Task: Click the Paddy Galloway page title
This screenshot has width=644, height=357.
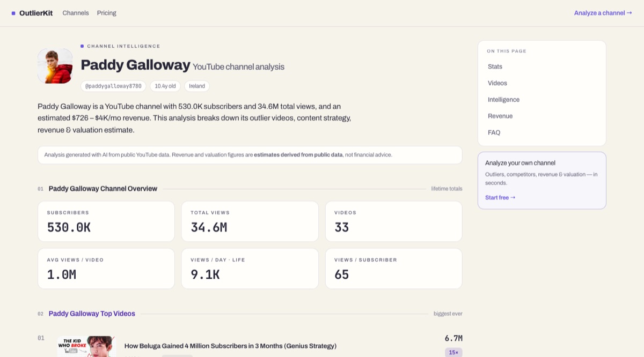Action: click(x=135, y=65)
